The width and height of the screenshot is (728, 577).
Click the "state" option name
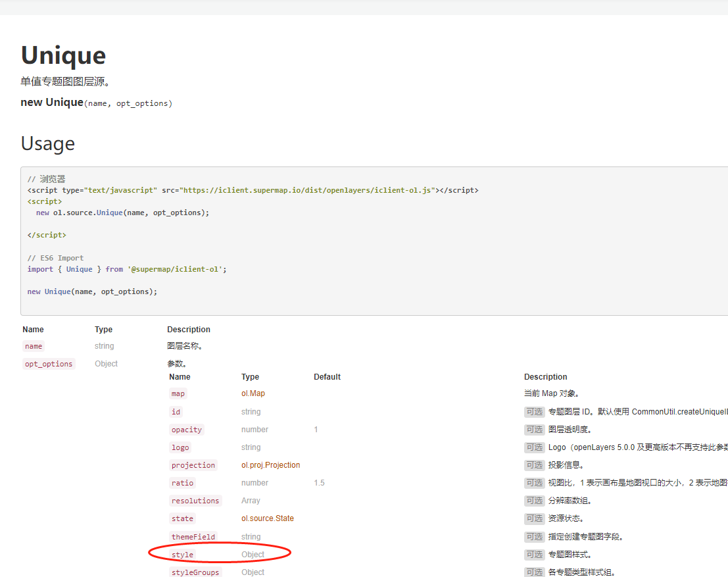182,518
